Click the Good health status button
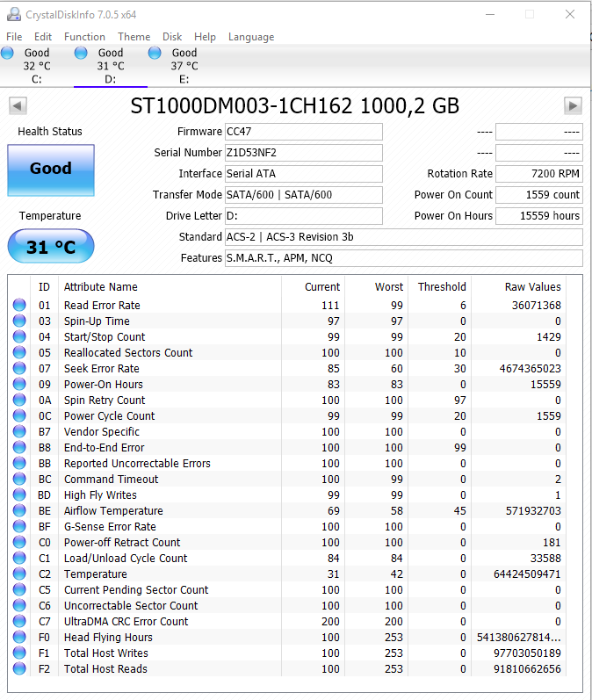The image size is (592, 700). [51, 170]
